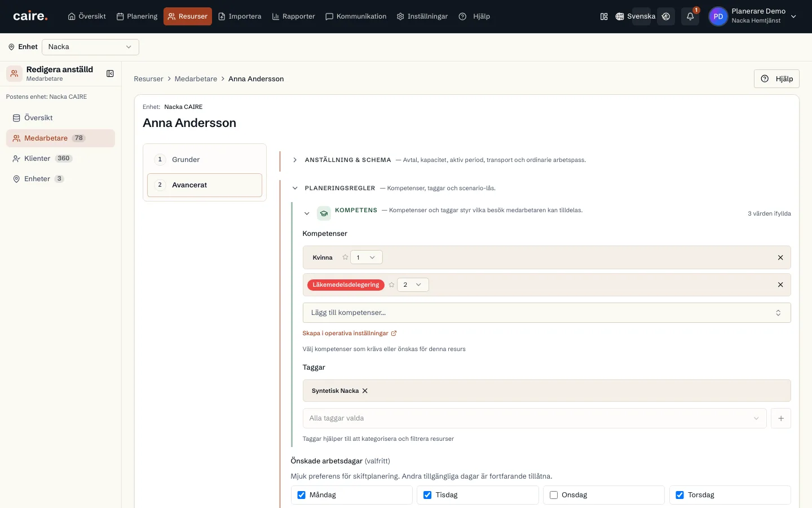812x508 pixels.
Task: Click the Hjälp button below header
Action: pyautogui.click(x=776, y=79)
